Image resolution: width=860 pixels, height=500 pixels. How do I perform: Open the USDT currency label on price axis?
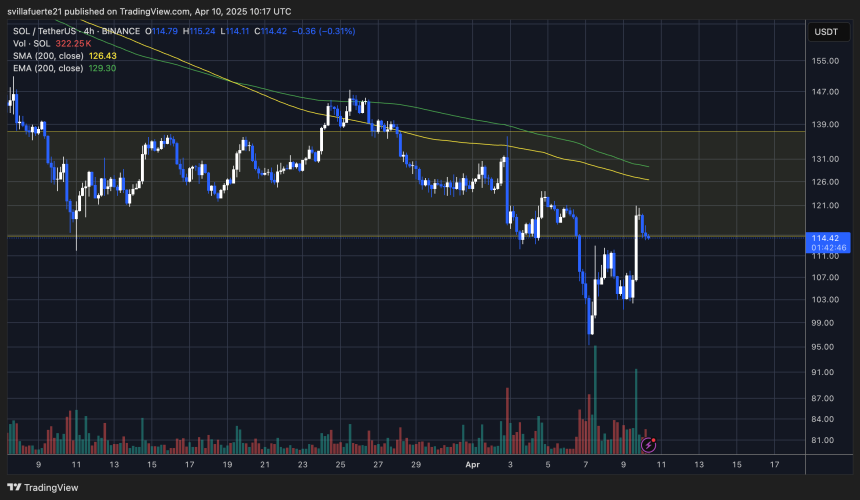tap(827, 32)
